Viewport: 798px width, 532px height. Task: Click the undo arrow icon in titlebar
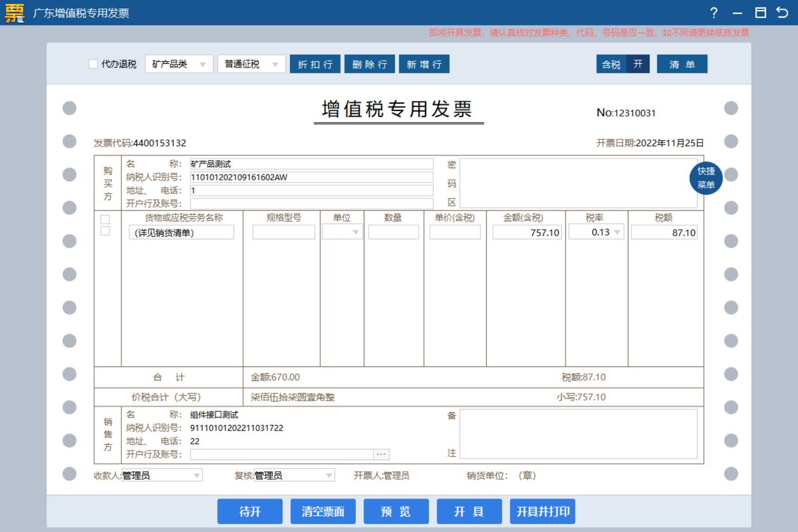tap(781, 13)
